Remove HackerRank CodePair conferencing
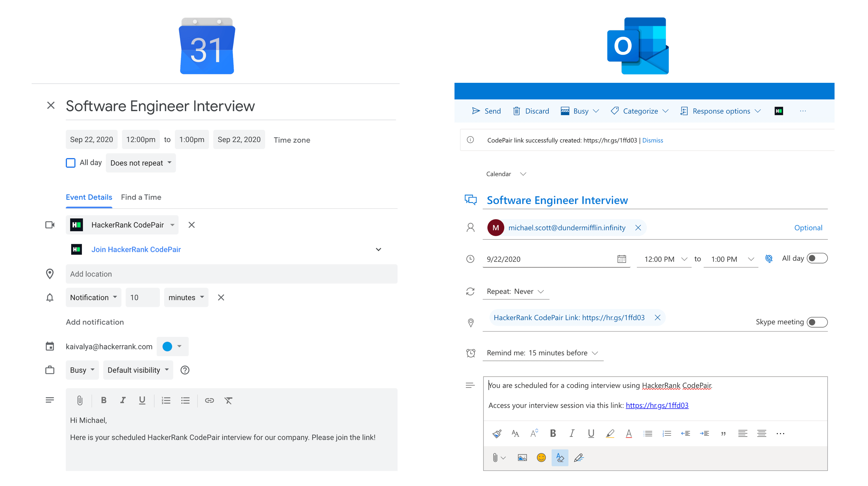Image resolution: width=868 pixels, height=486 pixels. (x=191, y=225)
